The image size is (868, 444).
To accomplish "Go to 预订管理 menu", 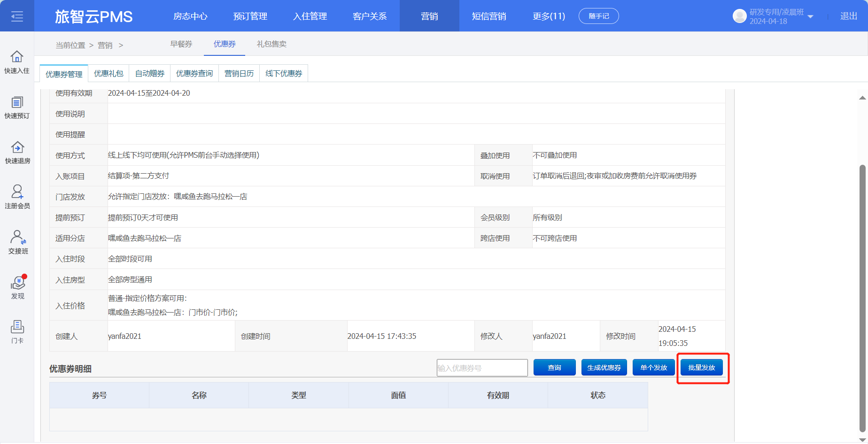I will pyautogui.click(x=250, y=16).
